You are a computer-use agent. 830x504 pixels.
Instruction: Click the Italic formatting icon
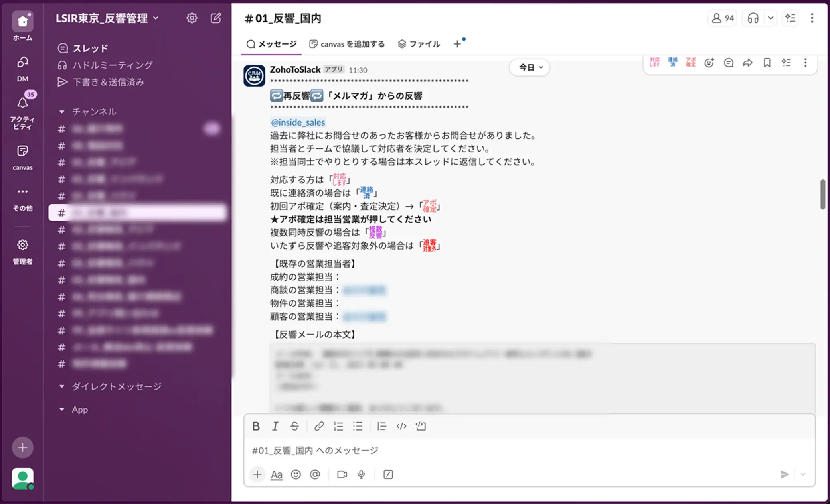point(275,426)
